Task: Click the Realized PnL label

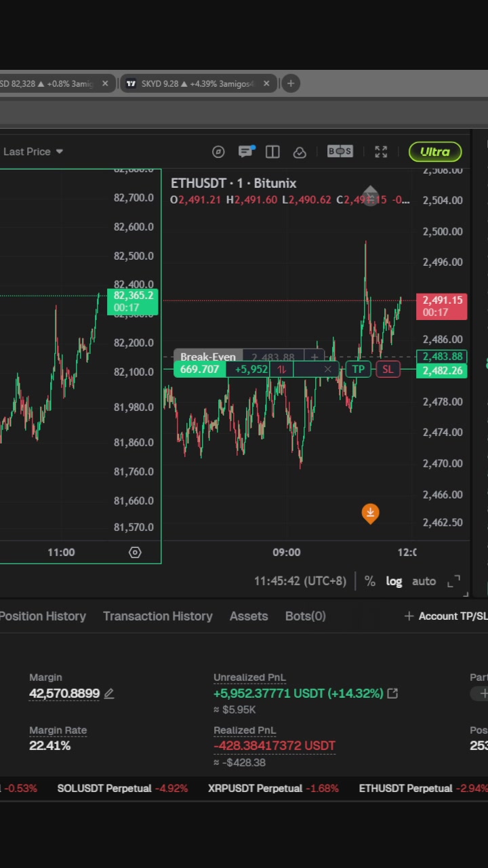Action: (x=245, y=730)
